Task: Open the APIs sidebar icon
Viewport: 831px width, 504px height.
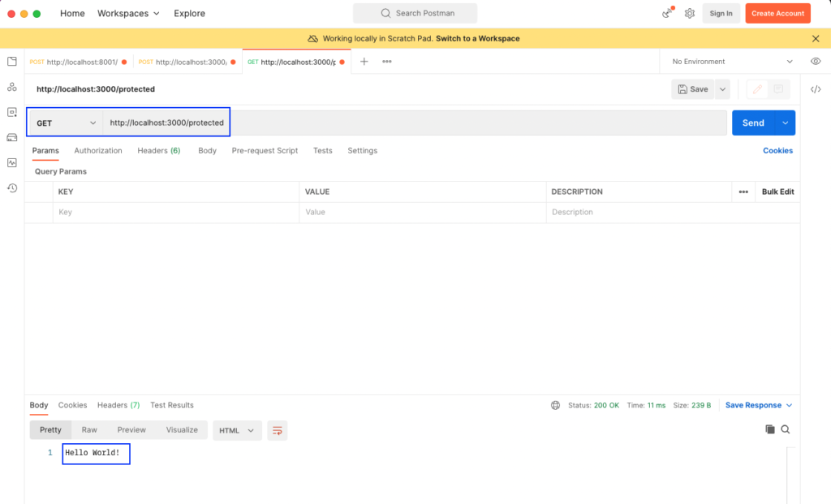Action: click(x=11, y=87)
